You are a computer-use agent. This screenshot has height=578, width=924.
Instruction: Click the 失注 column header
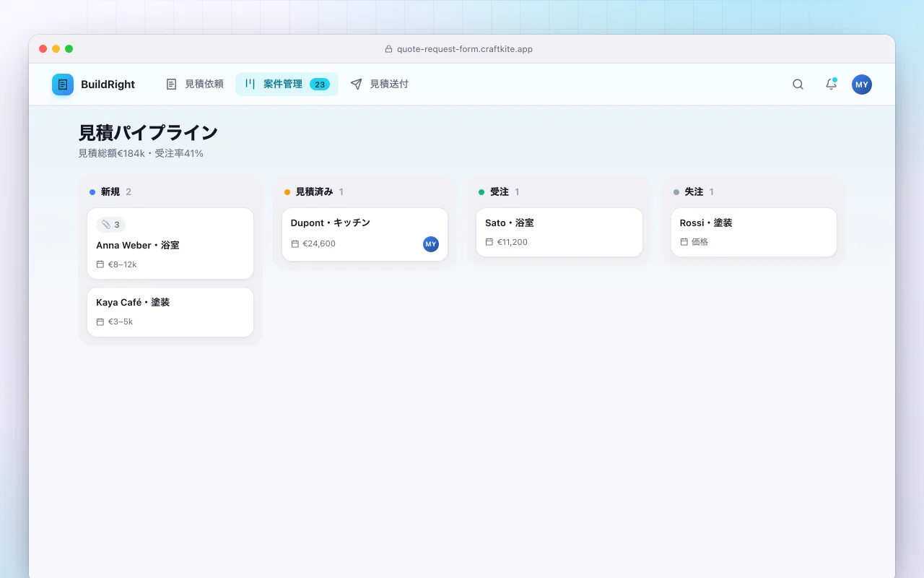(x=754, y=192)
